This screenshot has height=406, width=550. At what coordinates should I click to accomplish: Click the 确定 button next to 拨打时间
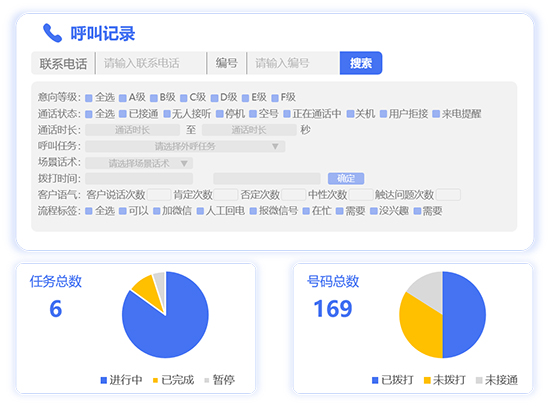pyautogui.click(x=346, y=179)
